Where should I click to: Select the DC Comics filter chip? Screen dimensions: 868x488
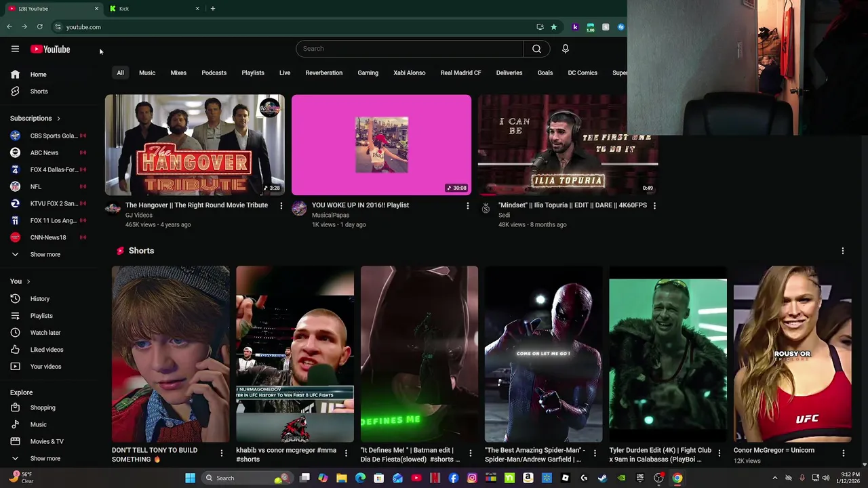click(583, 73)
